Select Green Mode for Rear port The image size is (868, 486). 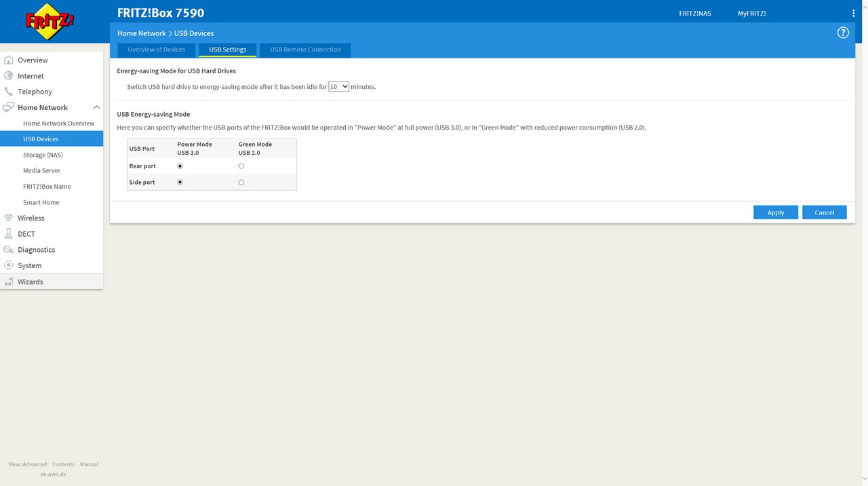click(x=241, y=166)
